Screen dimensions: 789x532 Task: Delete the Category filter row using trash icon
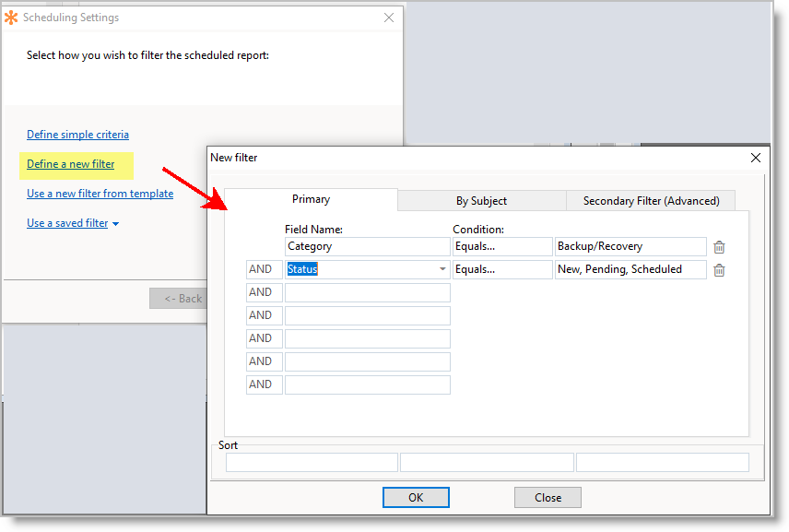[x=719, y=247]
